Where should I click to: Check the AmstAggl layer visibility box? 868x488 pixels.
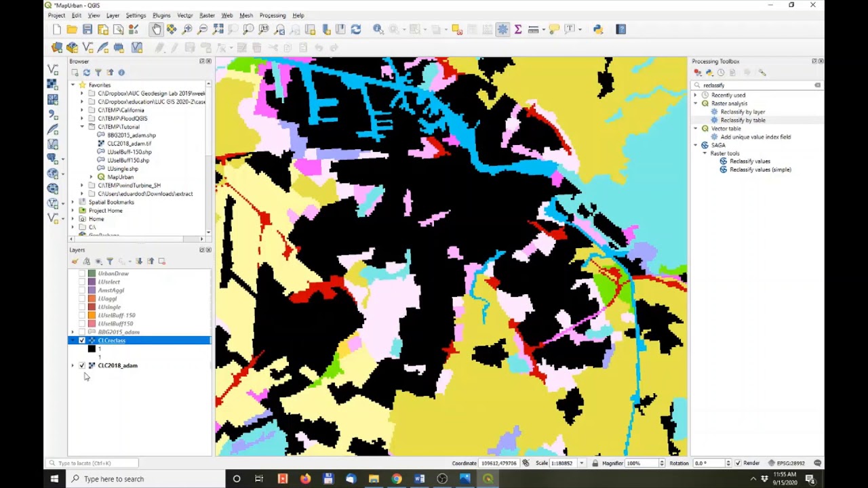coord(82,290)
